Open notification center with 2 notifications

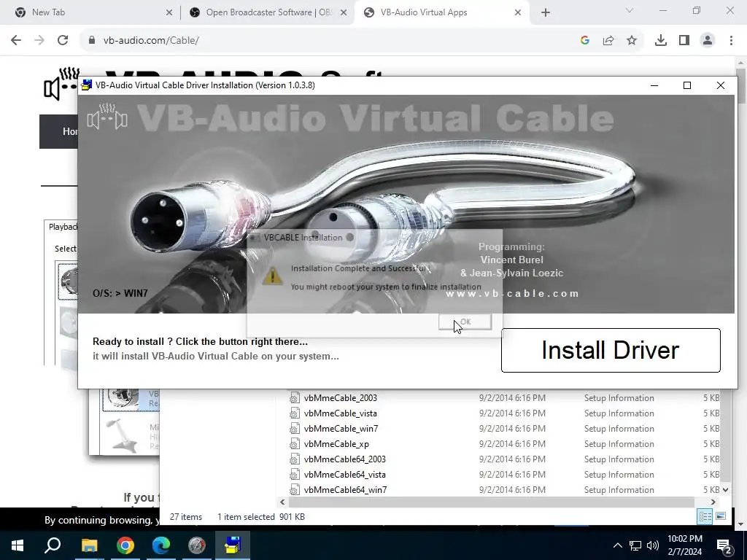click(724, 545)
